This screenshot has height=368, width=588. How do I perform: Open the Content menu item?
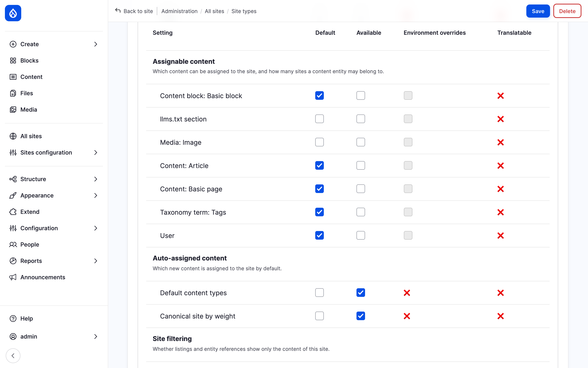click(x=54, y=77)
